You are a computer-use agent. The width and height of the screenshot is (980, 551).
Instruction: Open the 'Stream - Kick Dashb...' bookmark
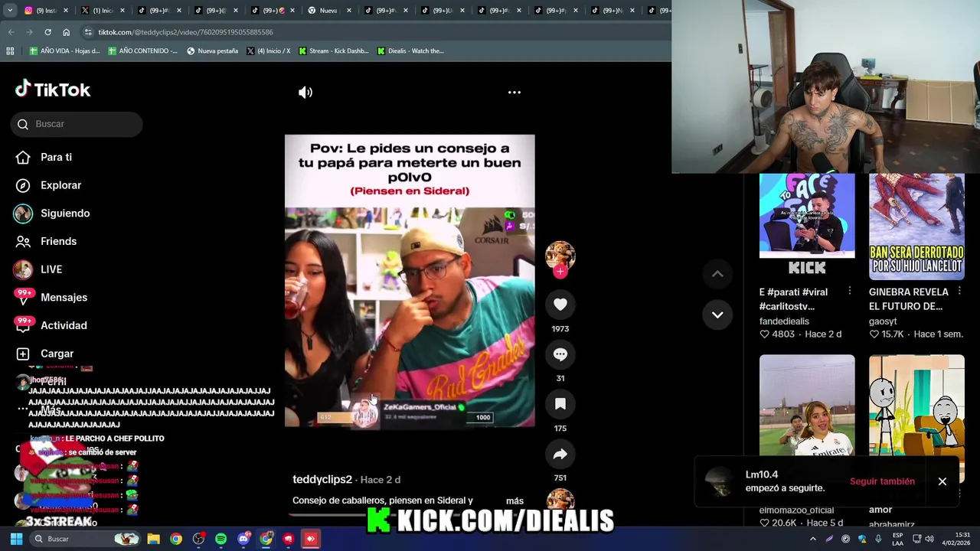(x=334, y=51)
